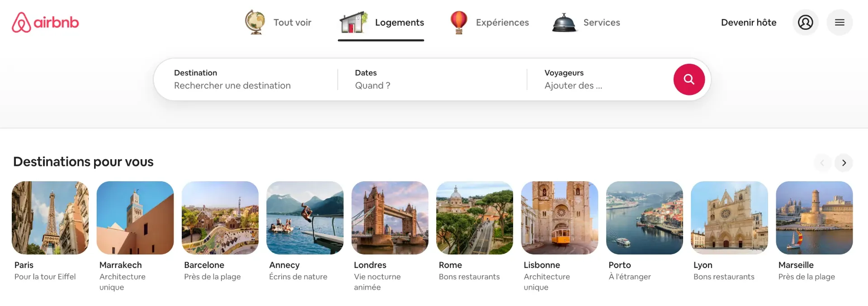Open the Marrakech thumbnail
This screenshot has height=306, width=868.
(x=135, y=218)
